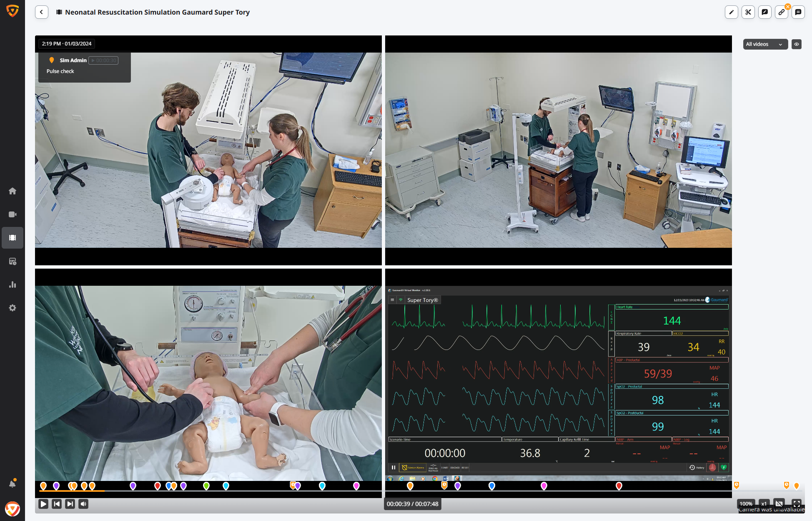Viewport: 812px width, 521px height.
Task: Go back using the back arrow button
Action: click(x=41, y=12)
